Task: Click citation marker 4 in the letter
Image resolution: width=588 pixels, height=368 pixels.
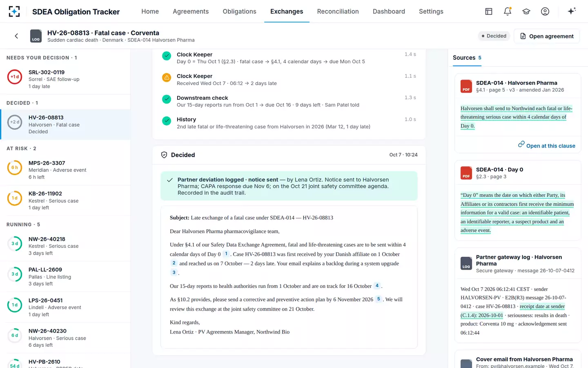Action: [x=377, y=286]
